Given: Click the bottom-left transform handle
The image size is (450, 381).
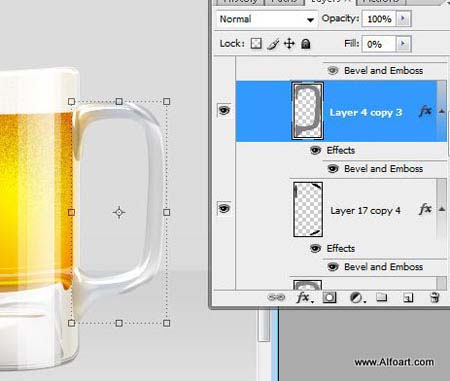Looking at the screenshot, I should pyautogui.click(x=71, y=323).
